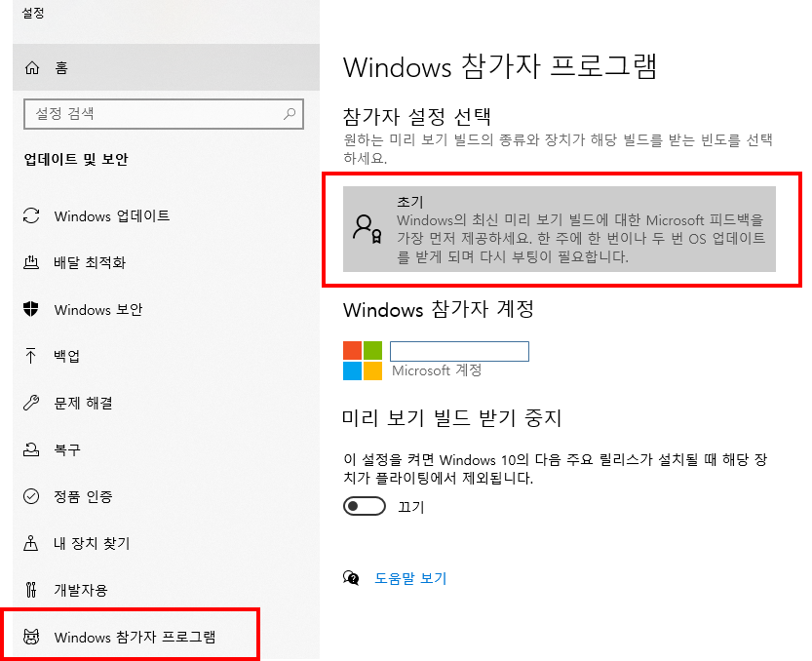Click the 배달 최적화 icon
This screenshot has height=661, width=812.
tap(31, 262)
